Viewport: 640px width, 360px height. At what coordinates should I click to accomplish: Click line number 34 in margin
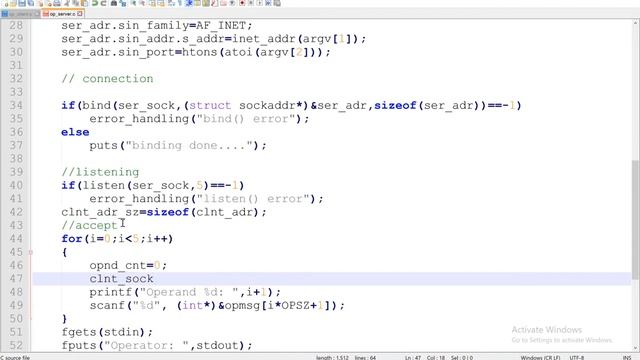[16, 105]
